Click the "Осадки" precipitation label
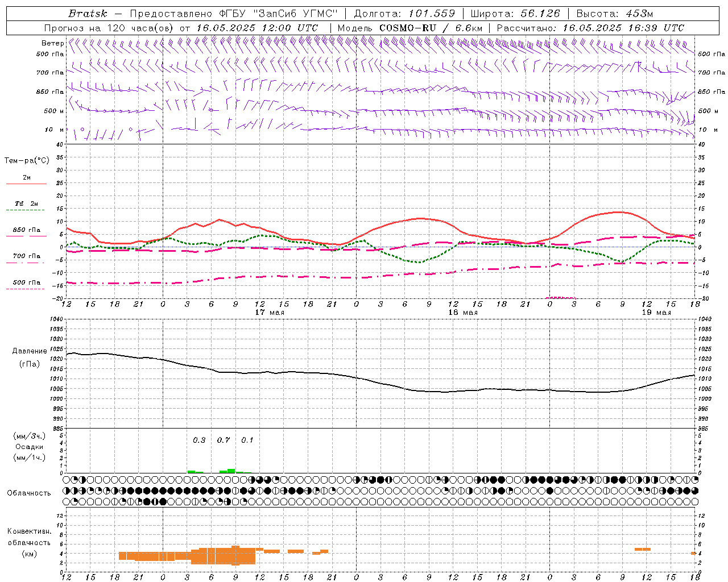The width and height of the screenshot is (728, 582). [30, 447]
